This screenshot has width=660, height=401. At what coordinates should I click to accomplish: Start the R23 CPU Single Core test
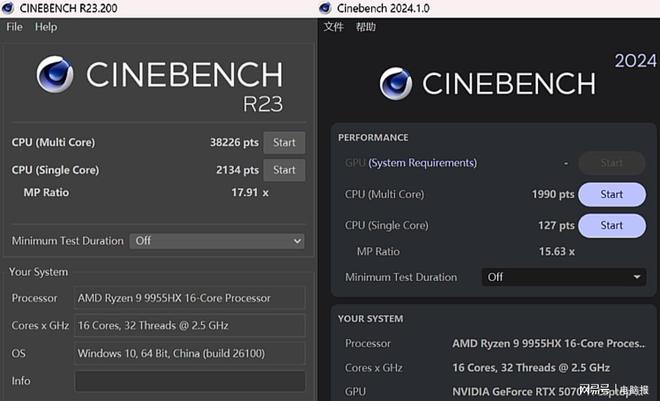point(284,170)
